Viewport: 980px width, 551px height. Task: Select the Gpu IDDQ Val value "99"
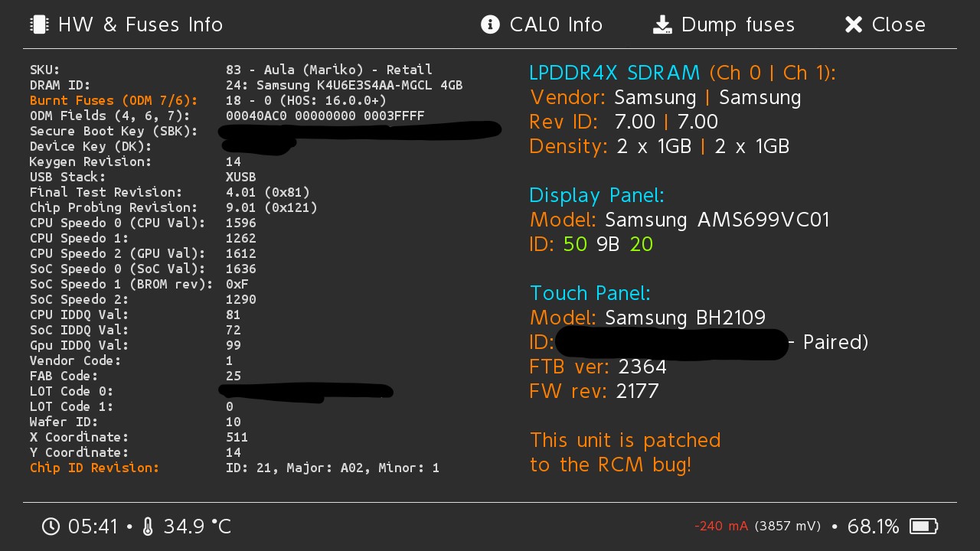coord(234,345)
